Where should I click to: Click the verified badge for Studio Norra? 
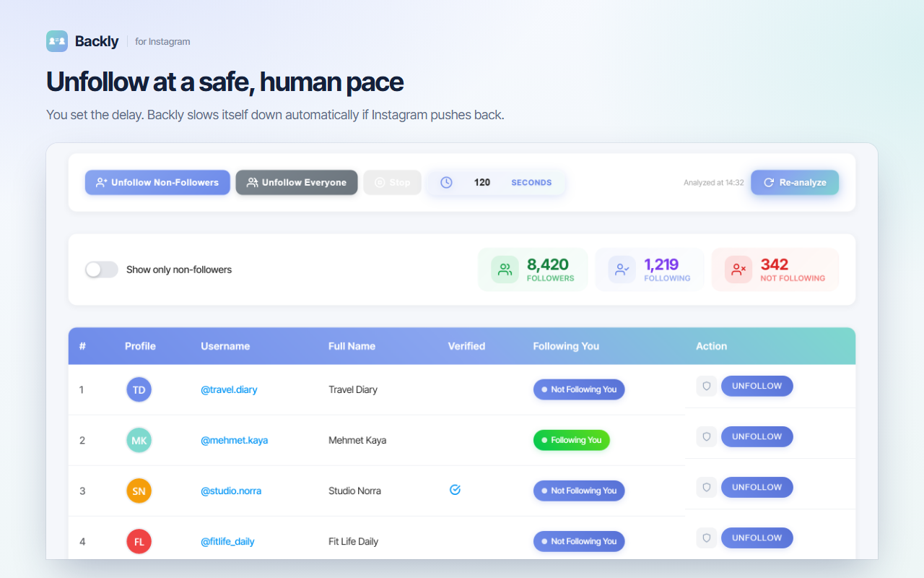click(455, 490)
